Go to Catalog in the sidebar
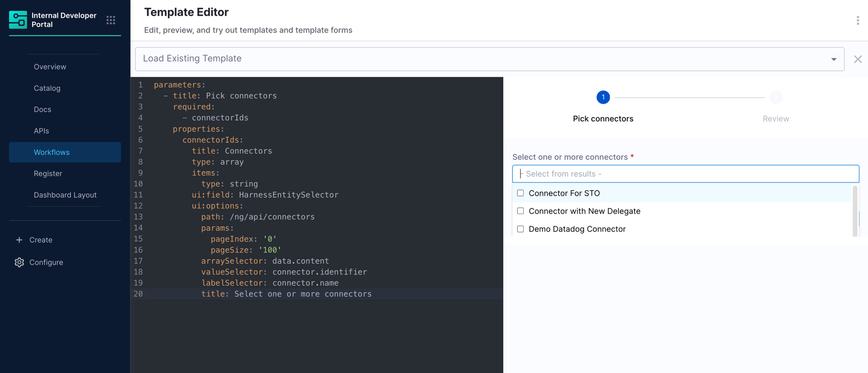This screenshot has width=868, height=373. point(47,88)
